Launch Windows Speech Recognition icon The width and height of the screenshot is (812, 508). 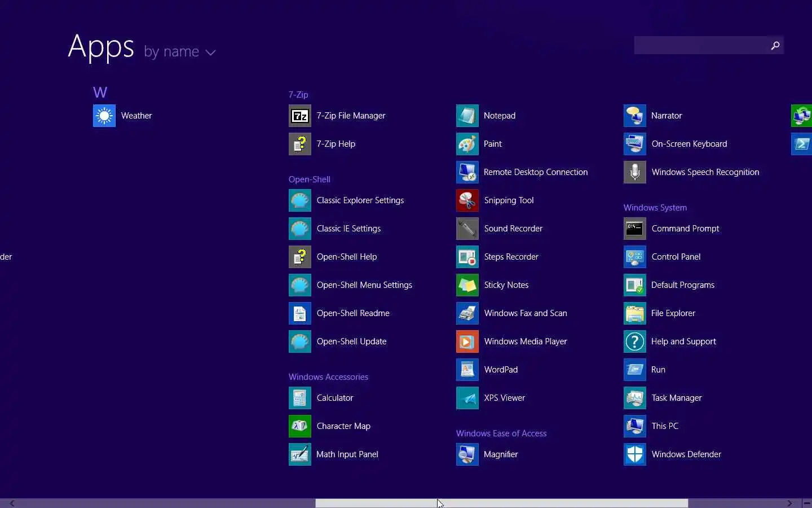[x=635, y=172]
